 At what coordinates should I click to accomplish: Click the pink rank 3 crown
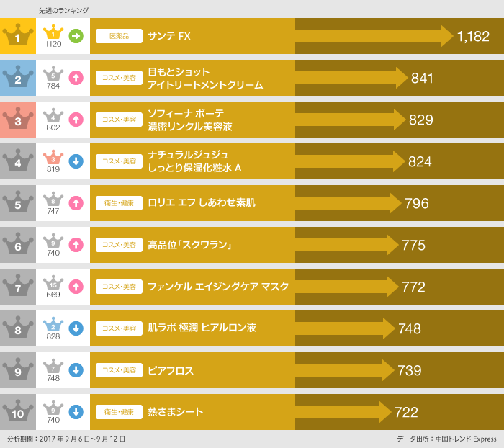click(x=18, y=120)
